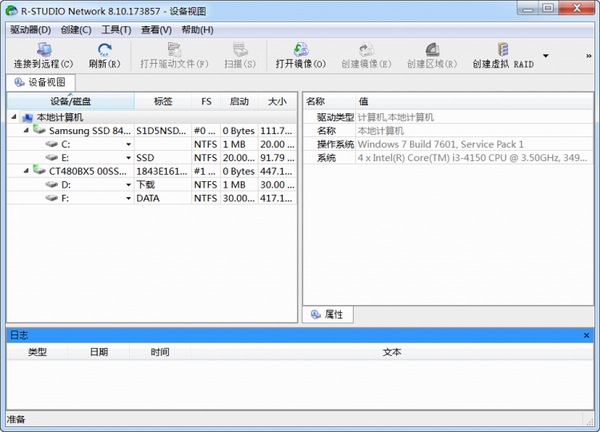
Task: Collapse the CT480BX5 tree node
Action: [26, 171]
